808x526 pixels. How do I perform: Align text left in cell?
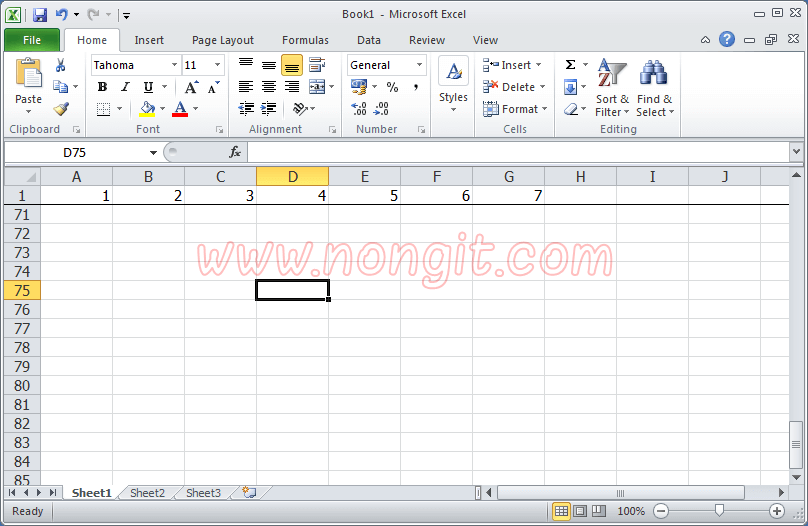(246, 87)
